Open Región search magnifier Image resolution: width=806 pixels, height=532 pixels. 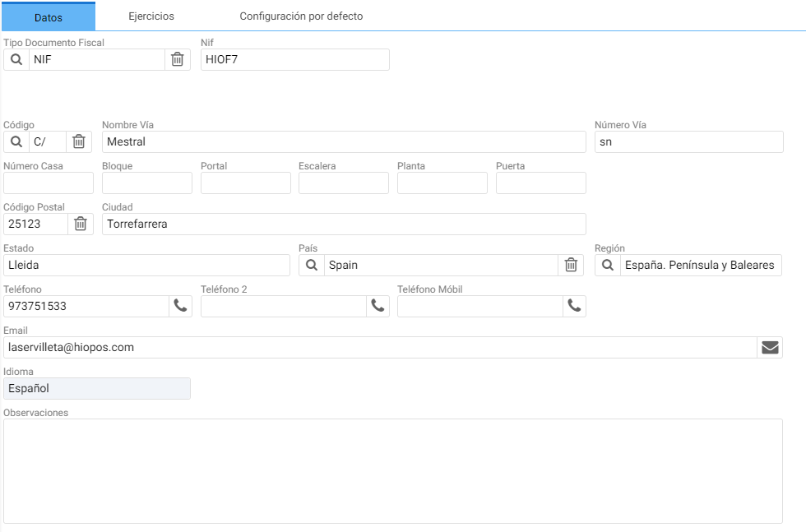608,266
